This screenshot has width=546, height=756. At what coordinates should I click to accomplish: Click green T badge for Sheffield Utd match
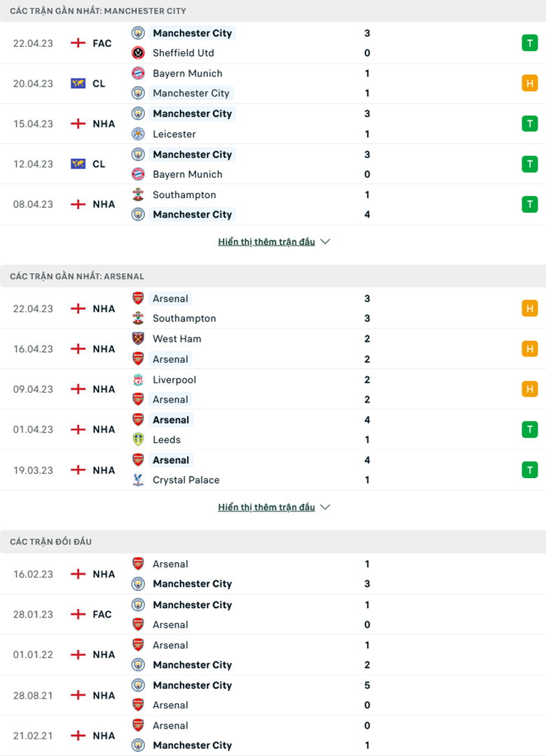[x=529, y=43]
